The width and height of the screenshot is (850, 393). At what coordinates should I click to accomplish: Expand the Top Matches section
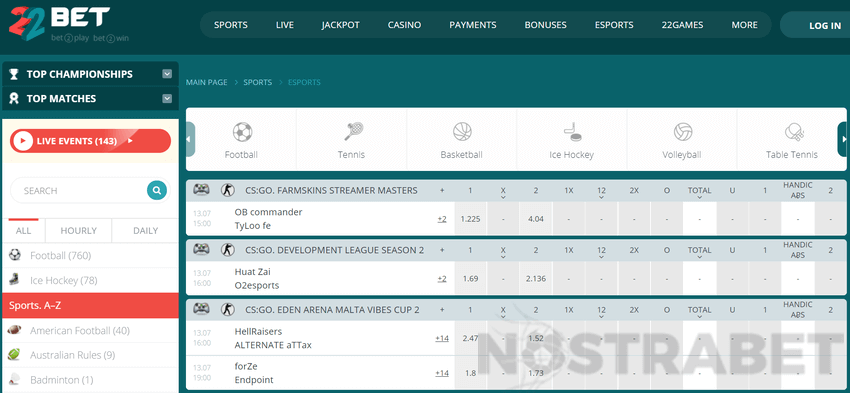[x=167, y=99]
